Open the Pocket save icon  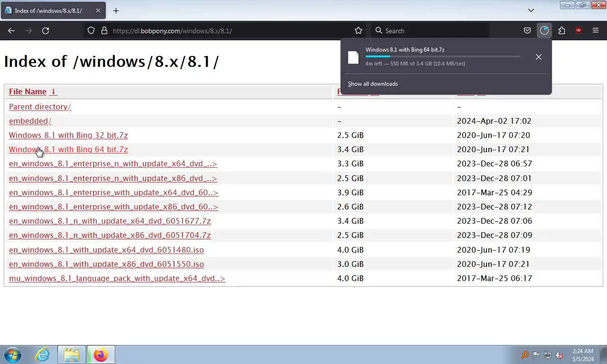coord(527,30)
